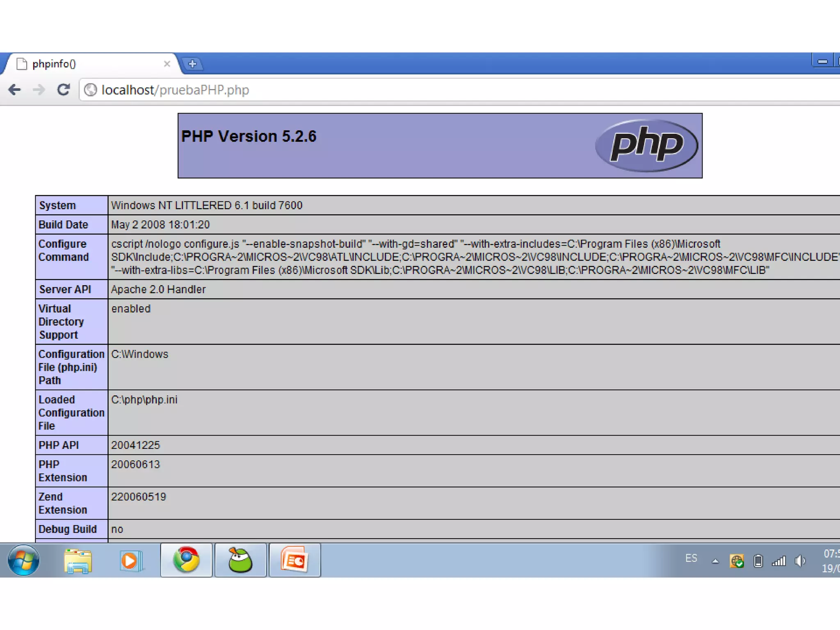Click the PHP logo image
Image resolution: width=840 pixels, height=630 pixels.
point(646,145)
